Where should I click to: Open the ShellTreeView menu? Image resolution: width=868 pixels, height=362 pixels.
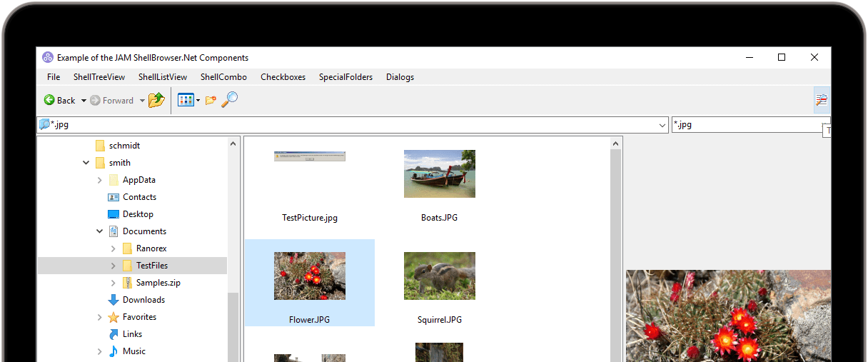point(99,77)
